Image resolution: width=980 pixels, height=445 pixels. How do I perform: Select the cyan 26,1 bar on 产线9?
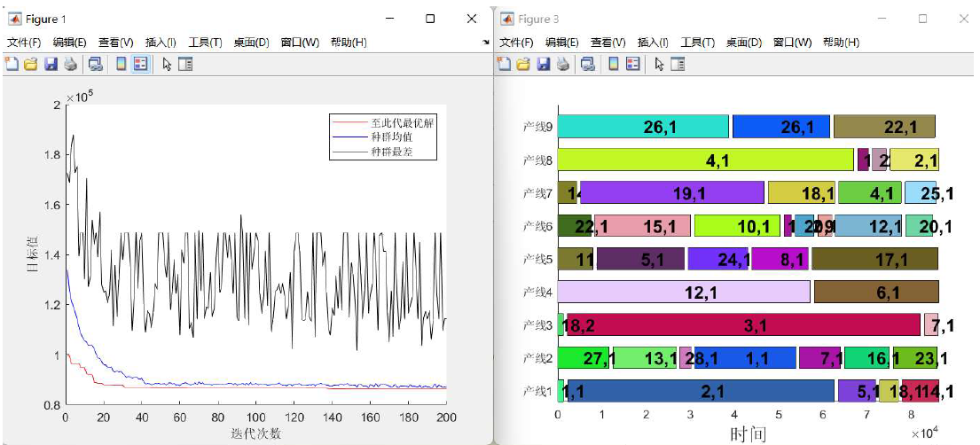643,127
